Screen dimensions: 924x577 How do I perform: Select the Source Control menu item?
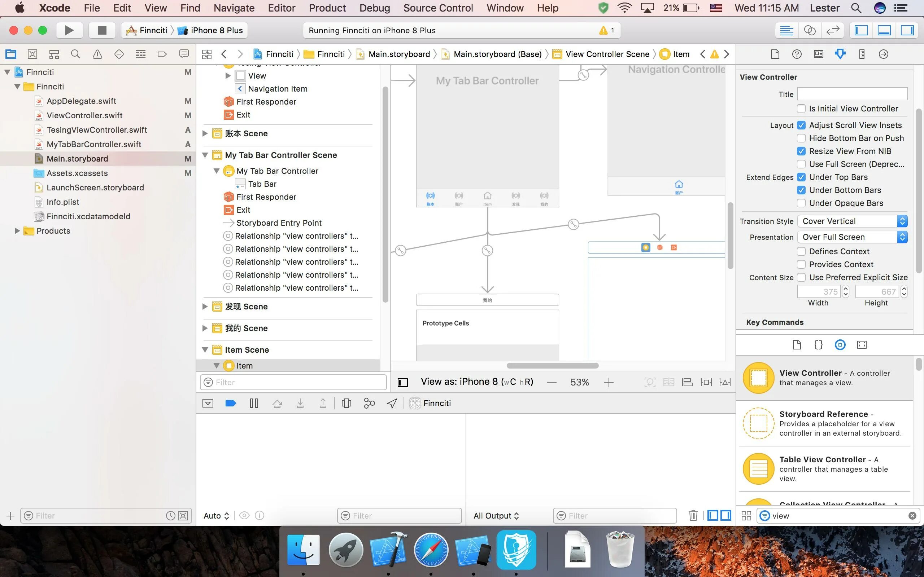pos(439,8)
